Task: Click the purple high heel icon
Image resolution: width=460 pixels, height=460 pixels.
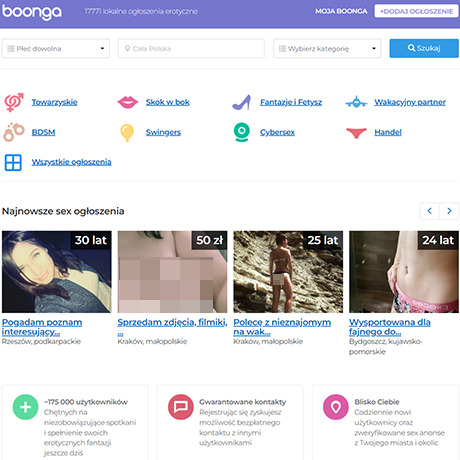Action: click(x=242, y=102)
